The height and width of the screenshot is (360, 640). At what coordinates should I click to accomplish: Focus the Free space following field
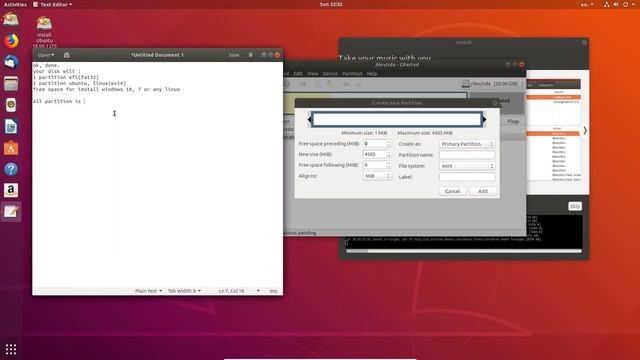(x=374, y=165)
